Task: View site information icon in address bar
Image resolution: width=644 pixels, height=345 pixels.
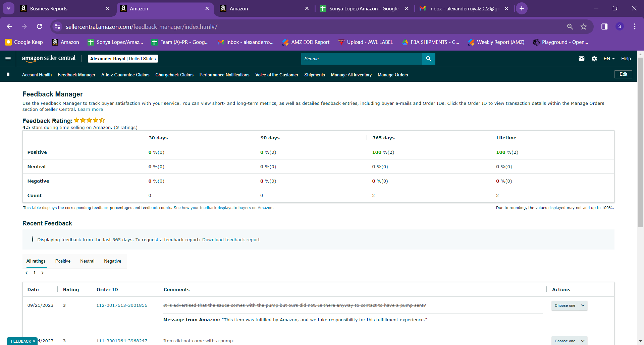Action: [x=58, y=26]
